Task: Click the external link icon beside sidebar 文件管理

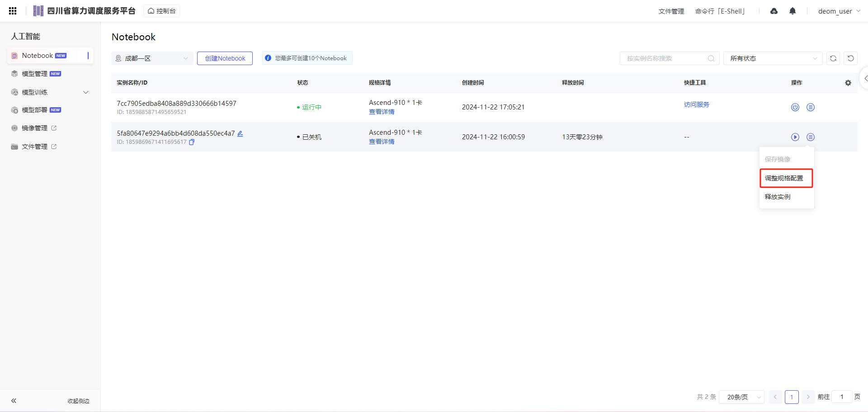Action: tap(54, 147)
